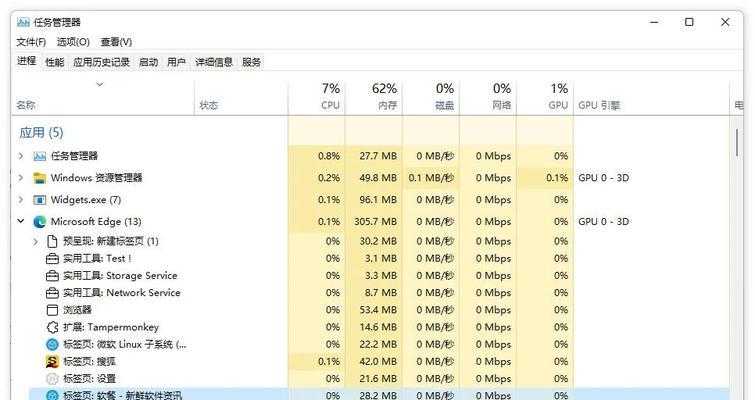Sort by the 名称 column header

coord(103,98)
